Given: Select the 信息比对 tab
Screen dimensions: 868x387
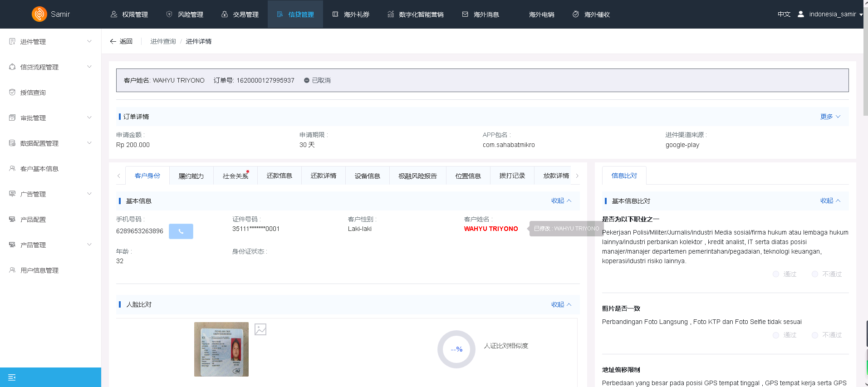Looking at the screenshot, I should (x=624, y=176).
